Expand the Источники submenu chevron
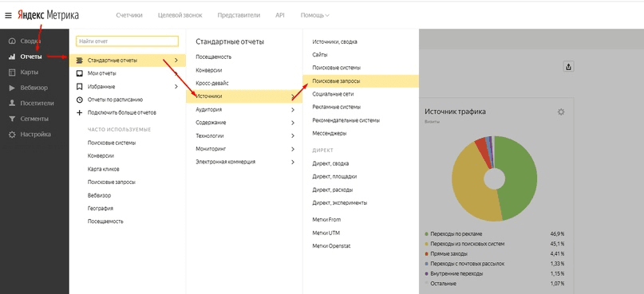Screen dimensions: 644x294 293,96
